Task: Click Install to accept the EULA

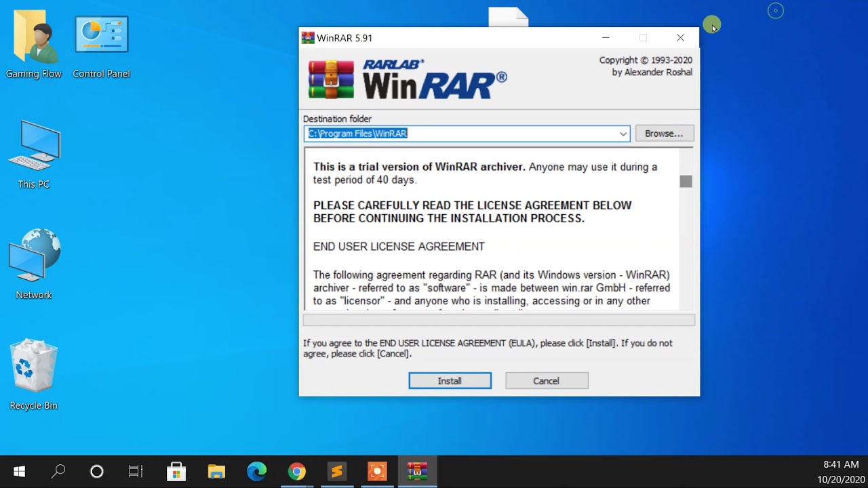Action: click(450, 381)
